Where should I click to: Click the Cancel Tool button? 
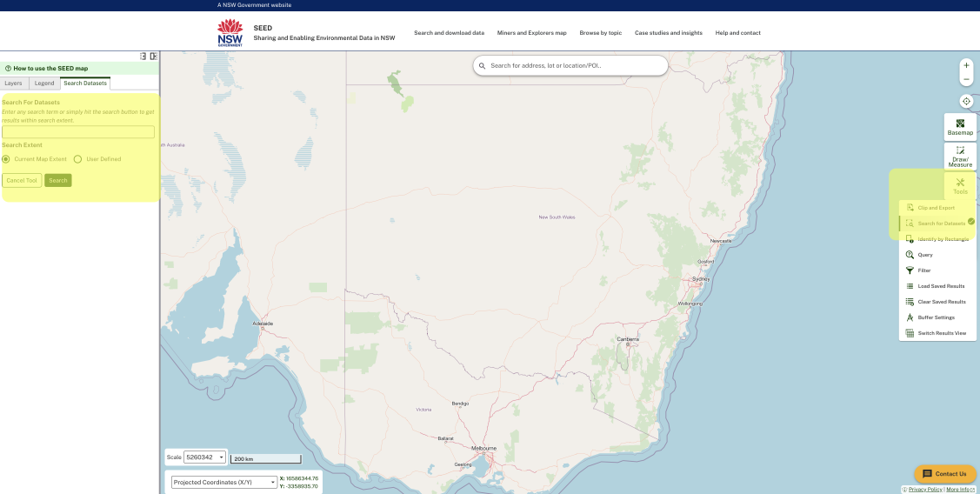click(x=22, y=180)
